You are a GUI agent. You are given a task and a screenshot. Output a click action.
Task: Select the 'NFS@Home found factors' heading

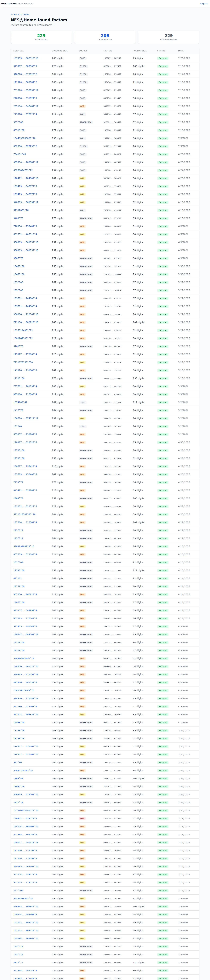click(x=39, y=20)
